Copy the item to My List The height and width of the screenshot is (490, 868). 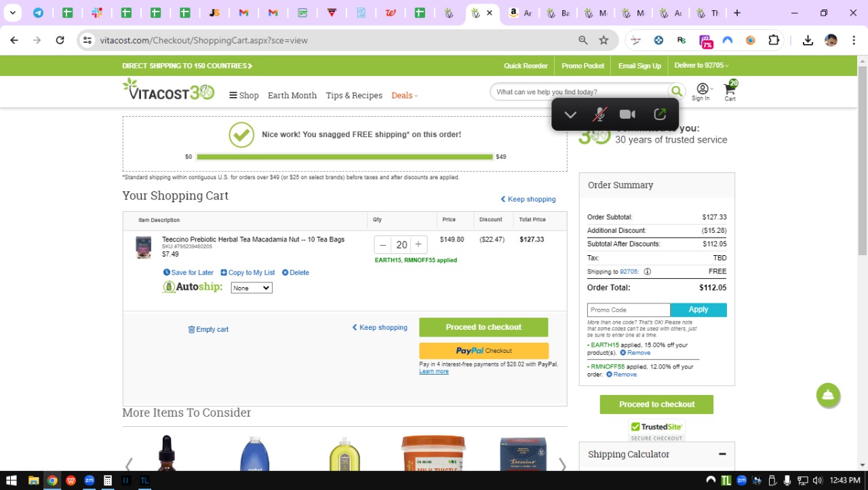(248, 273)
